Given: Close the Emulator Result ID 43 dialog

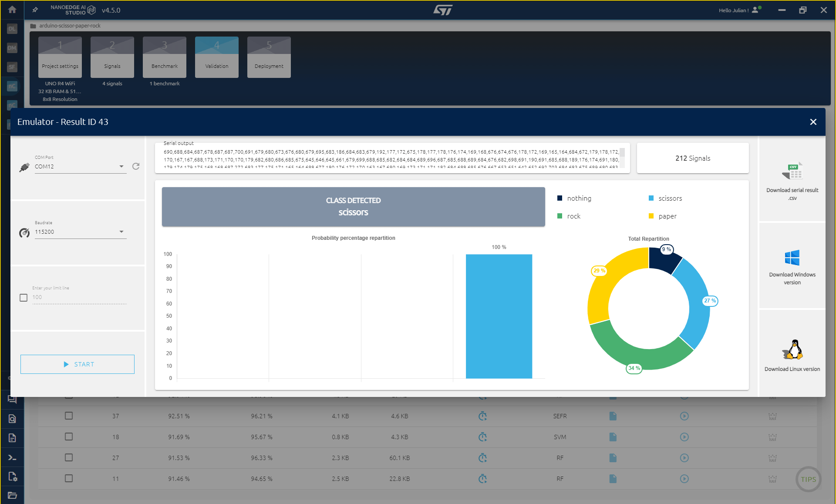Looking at the screenshot, I should [813, 122].
